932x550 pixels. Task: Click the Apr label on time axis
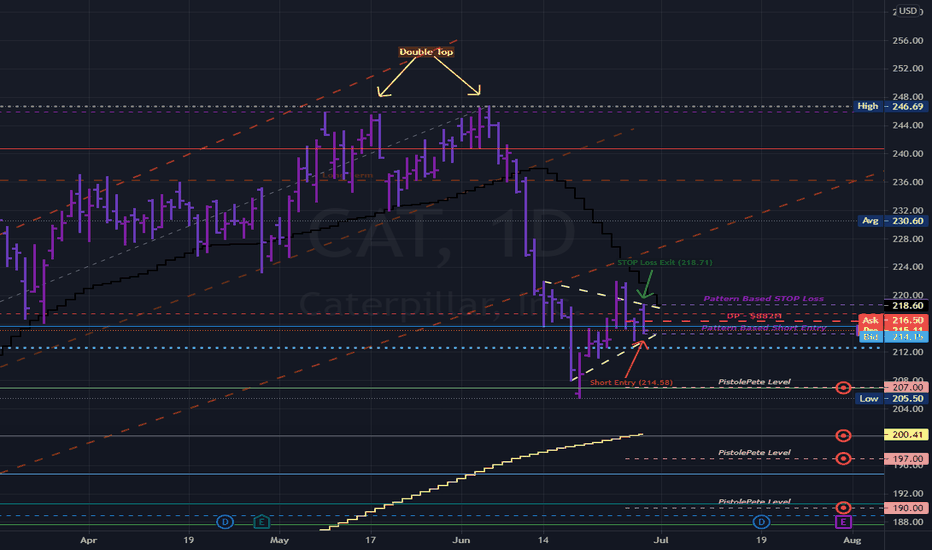pos(89,540)
